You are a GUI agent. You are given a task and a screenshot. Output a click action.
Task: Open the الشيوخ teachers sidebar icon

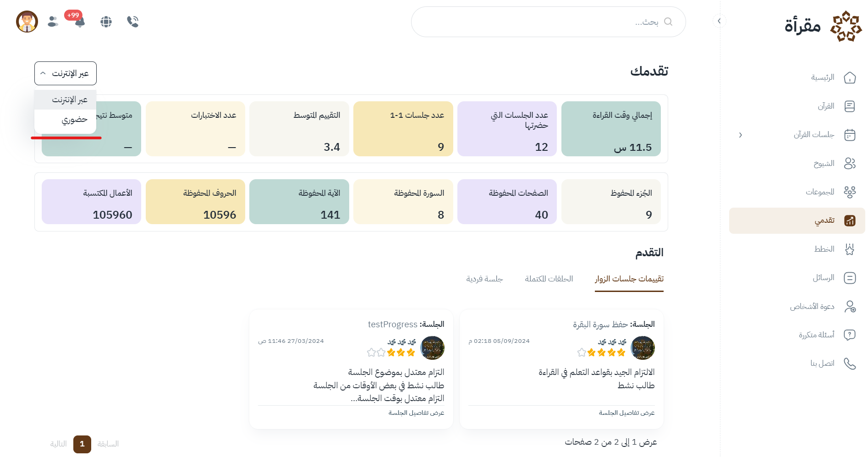point(850,164)
